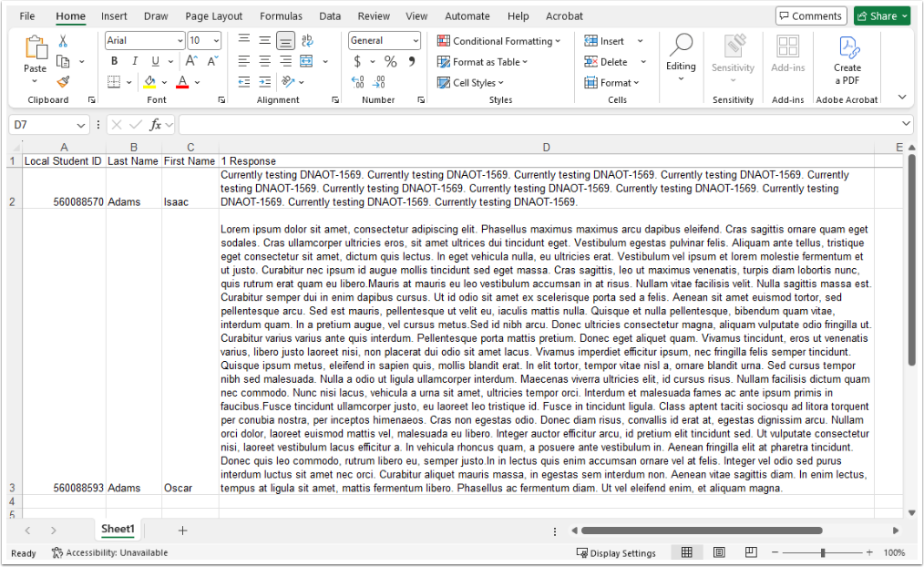Apply accounting dollar format
This screenshot has height=567, width=924.
[x=357, y=61]
